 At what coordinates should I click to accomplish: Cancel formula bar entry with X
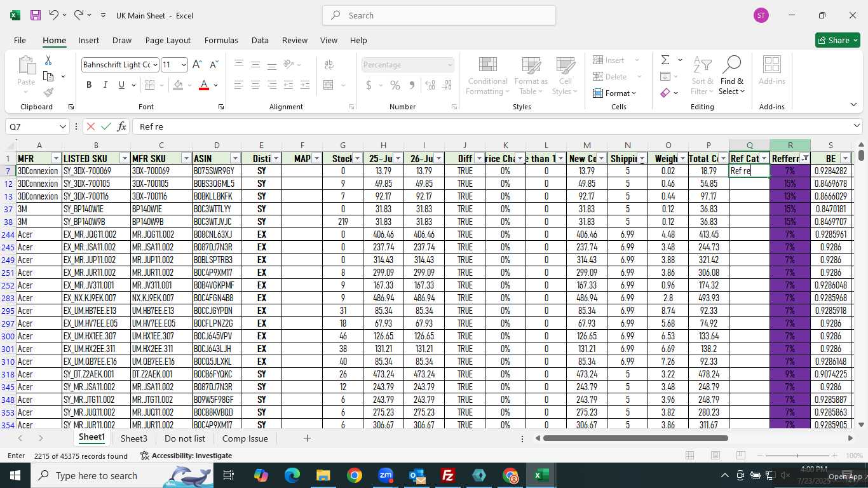click(x=91, y=126)
